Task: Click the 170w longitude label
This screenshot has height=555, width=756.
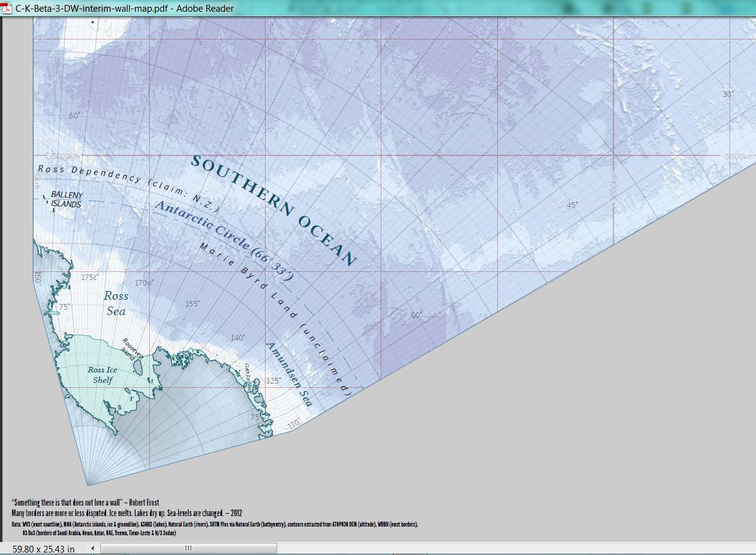Action: 145,283
